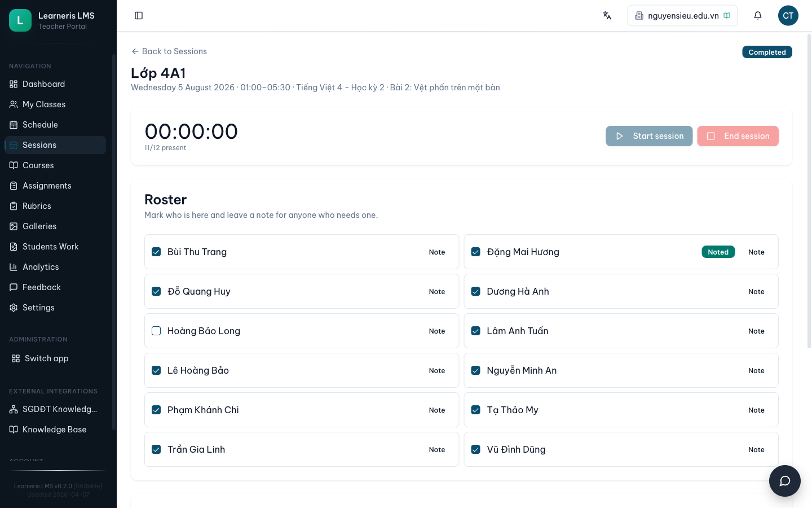
Task: Click the Galleries image icon
Action: click(x=14, y=226)
